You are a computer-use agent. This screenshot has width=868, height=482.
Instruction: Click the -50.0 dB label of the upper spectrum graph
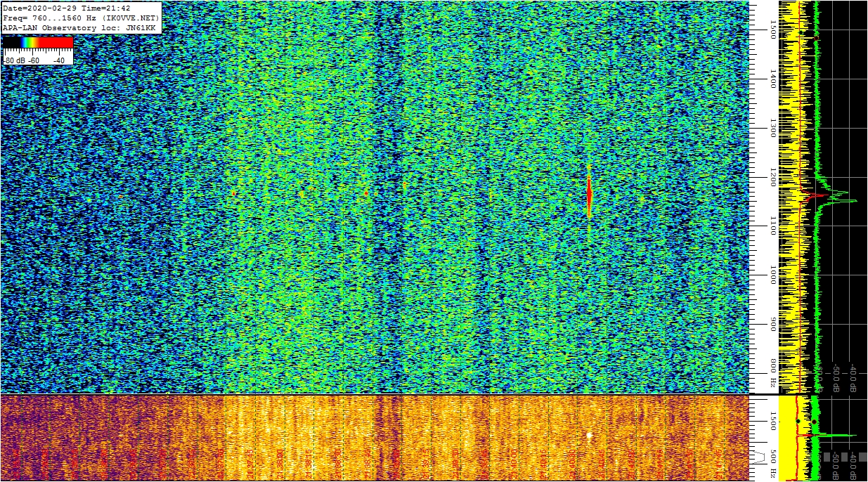tap(836, 378)
